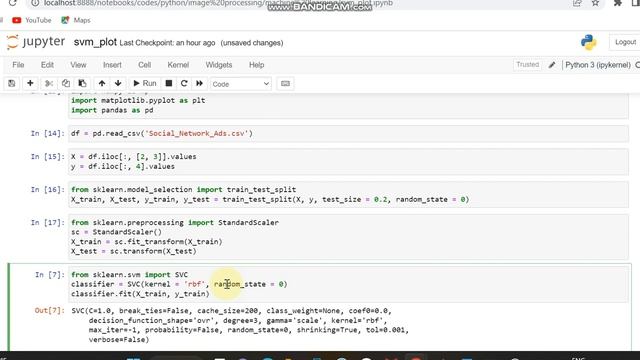The image size is (640, 360).
Task: Open the cell type Code dropdown
Action: pos(240,84)
